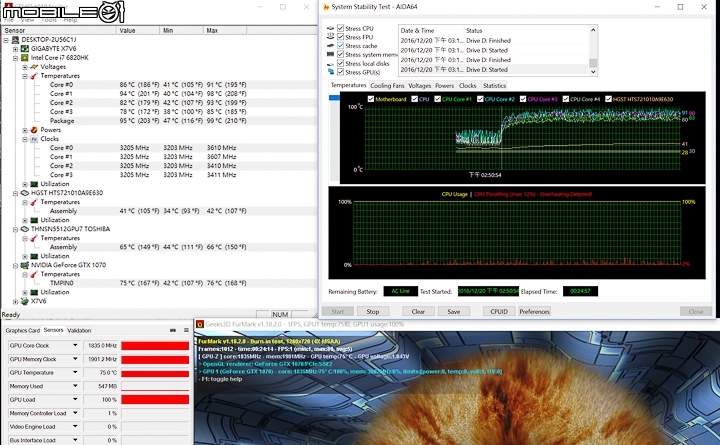720x445 pixels.
Task: Select the TMPIN0 temperature row
Action: pyautogui.click(x=159, y=283)
